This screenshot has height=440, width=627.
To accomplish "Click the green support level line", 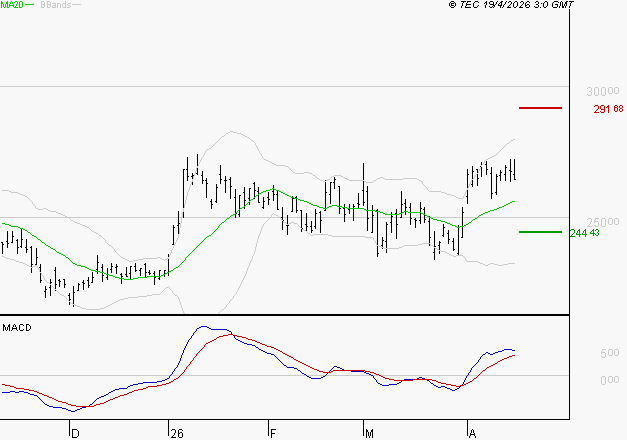I will [x=540, y=232].
